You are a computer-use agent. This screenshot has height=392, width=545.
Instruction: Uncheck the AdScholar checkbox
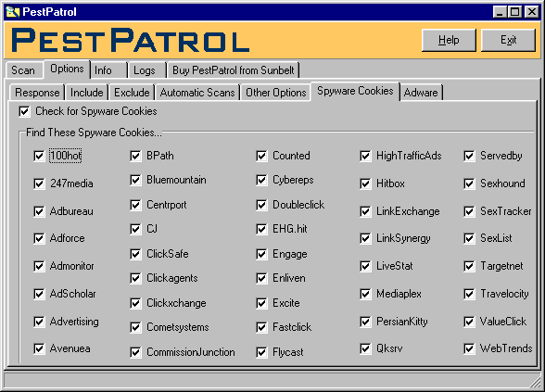39,294
